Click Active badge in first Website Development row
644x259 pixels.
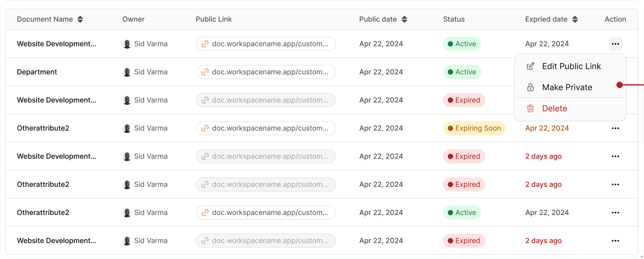[462, 44]
